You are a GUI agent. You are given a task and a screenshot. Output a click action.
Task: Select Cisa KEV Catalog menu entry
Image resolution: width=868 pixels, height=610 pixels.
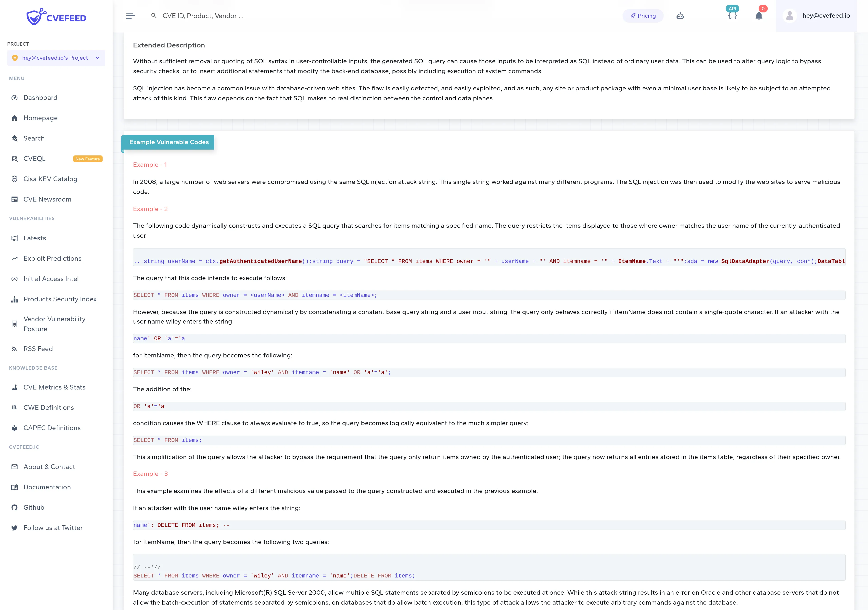(x=50, y=179)
